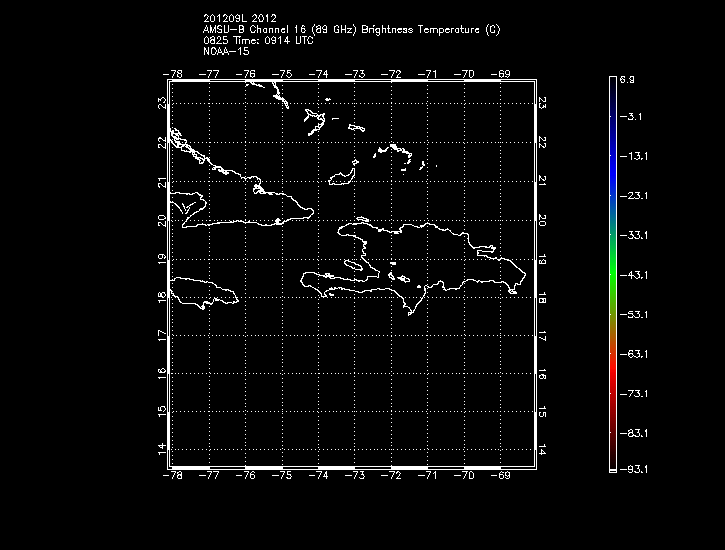Viewport: 725px width, 550px height.
Task: Click the -69 longitude label below the map
Action: 500,475
